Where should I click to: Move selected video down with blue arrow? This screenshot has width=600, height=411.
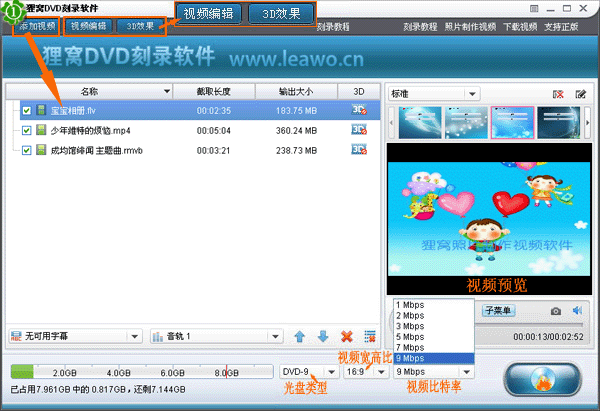323,337
